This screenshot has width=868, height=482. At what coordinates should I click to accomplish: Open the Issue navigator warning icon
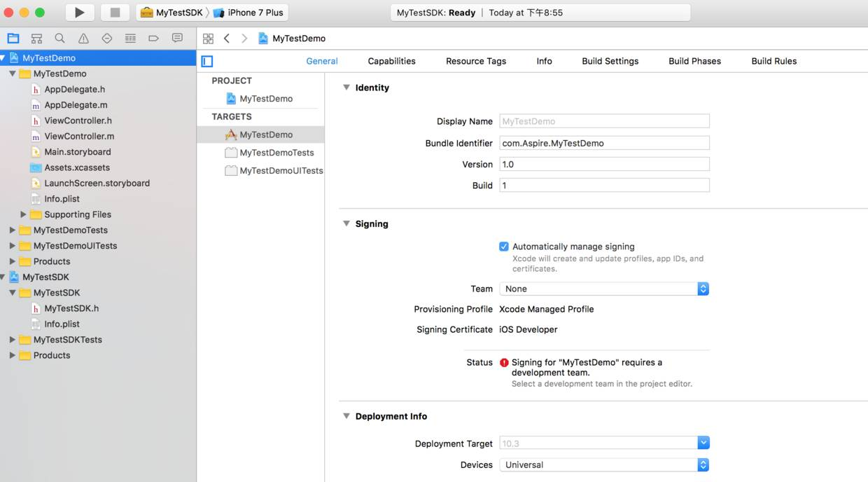tap(83, 39)
